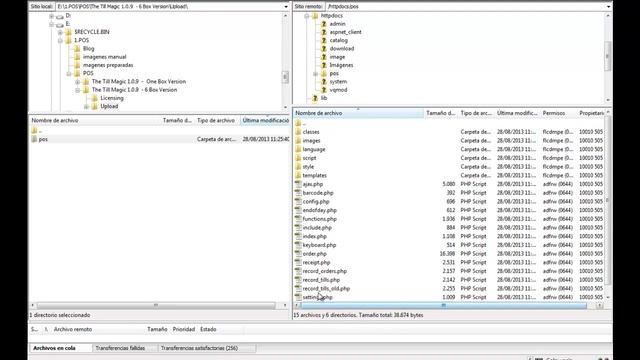Select the vqmod folder icon in the remote tree
The image size is (640, 360).
coord(324,90)
